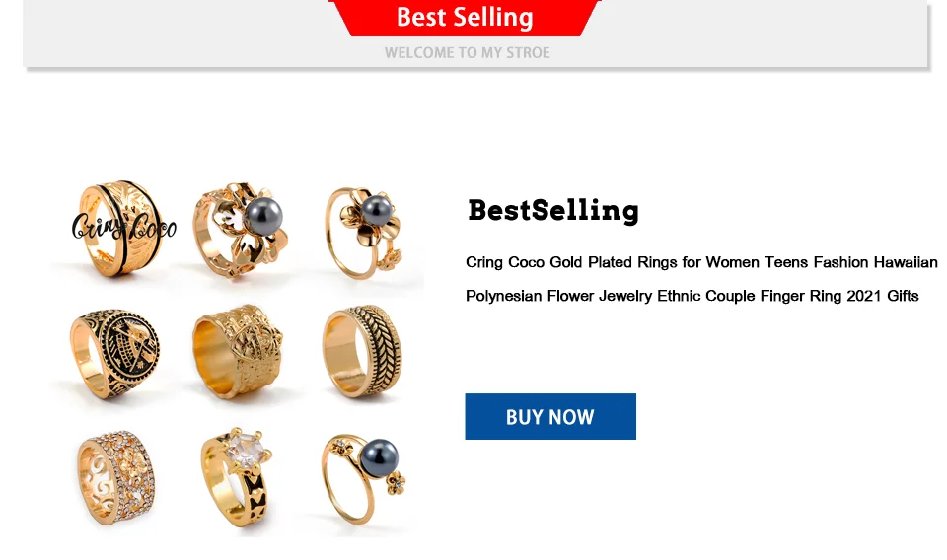Select the engraved wide band ring with logo
Viewport: 947px width, 560px height.
tap(120, 228)
